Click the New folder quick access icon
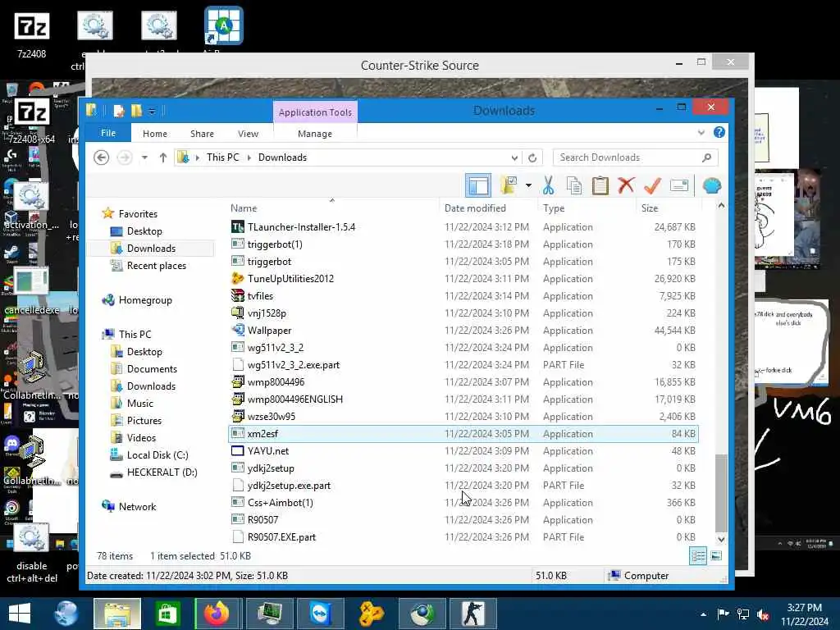Image resolution: width=840 pixels, height=630 pixels. point(137,111)
